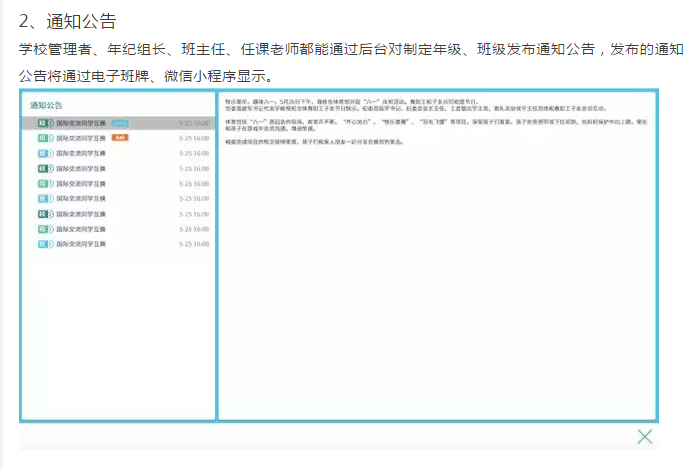Viewport: 700px width, 469px height.
Task: Open the highlighted first 国际交流同学互换 notice title
Action: [x=81, y=123]
